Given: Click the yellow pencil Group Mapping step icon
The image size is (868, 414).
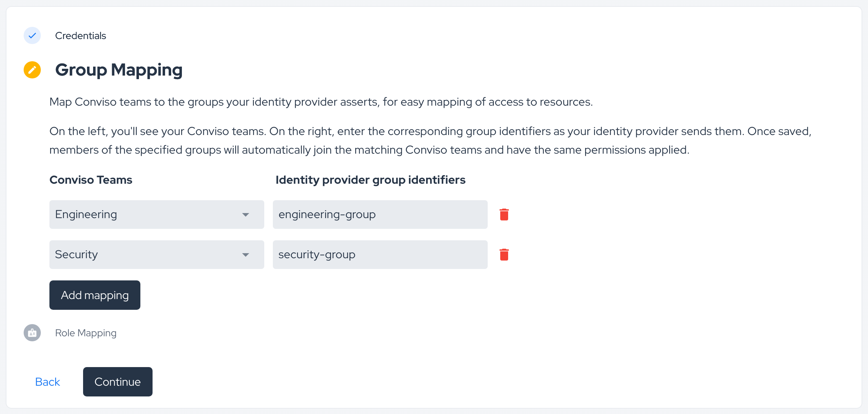Looking at the screenshot, I should click(32, 69).
